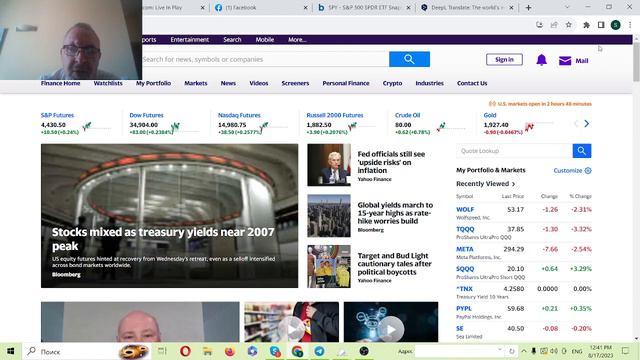Open the Gold futures quote
The width and height of the screenshot is (640, 360).
click(x=490, y=116)
